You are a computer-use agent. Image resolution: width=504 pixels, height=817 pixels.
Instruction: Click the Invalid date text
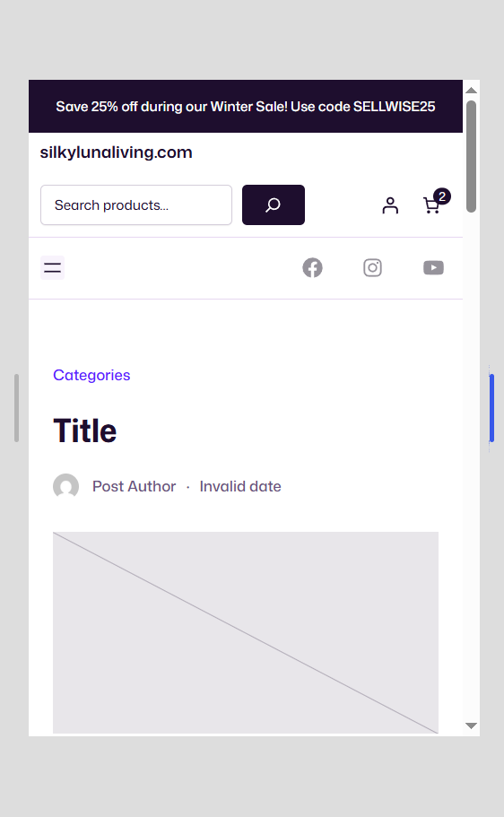coord(240,486)
